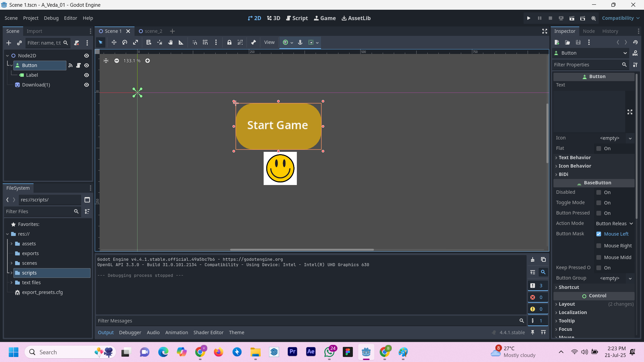Select the Scale Mode tool
The image size is (644, 362).
(136, 42)
